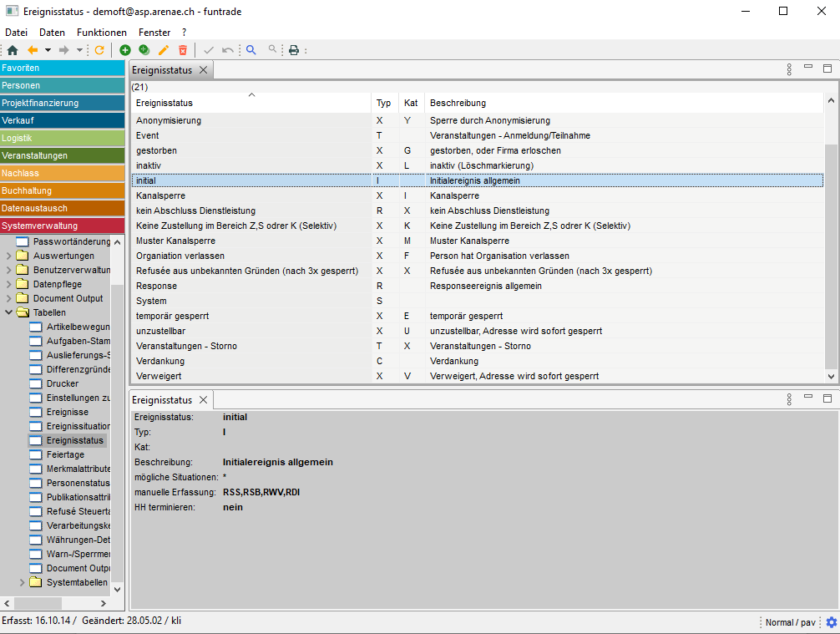Click the printer icon
Screen dimensions: 840x634
(x=294, y=50)
